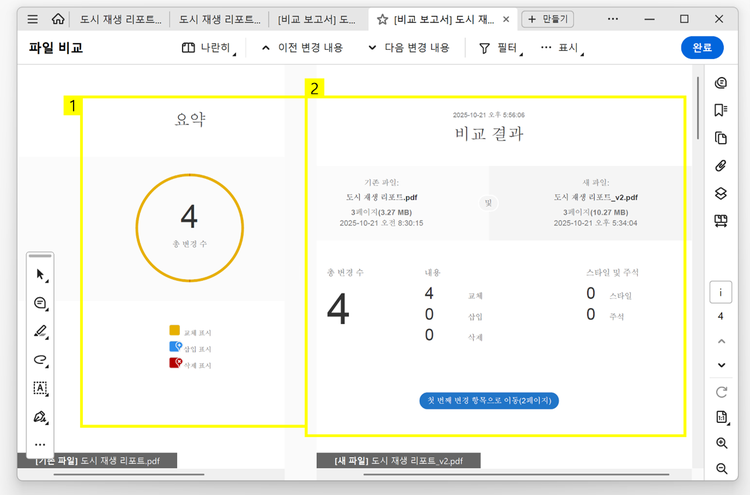
Task: Open the attachments paperclip panel
Action: point(721,165)
